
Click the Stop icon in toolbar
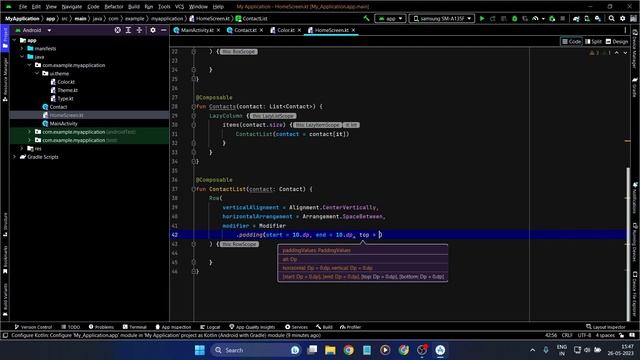pyautogui.click(x=562, y=18)
